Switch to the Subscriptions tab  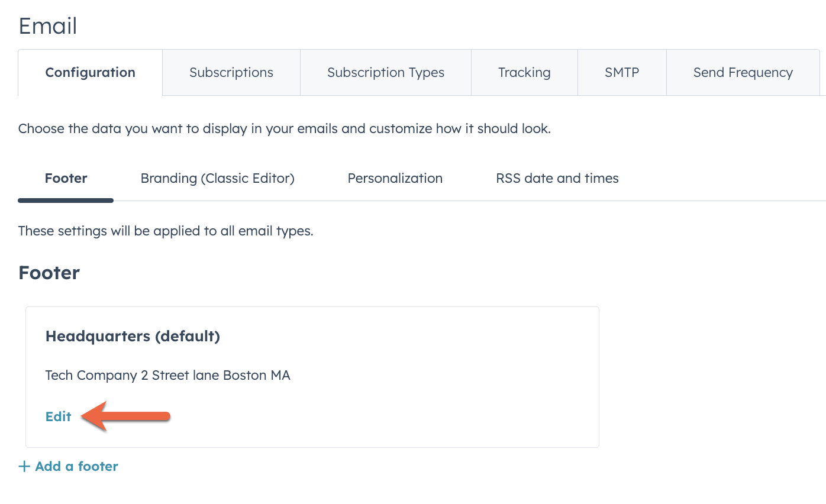click(231, 72)
